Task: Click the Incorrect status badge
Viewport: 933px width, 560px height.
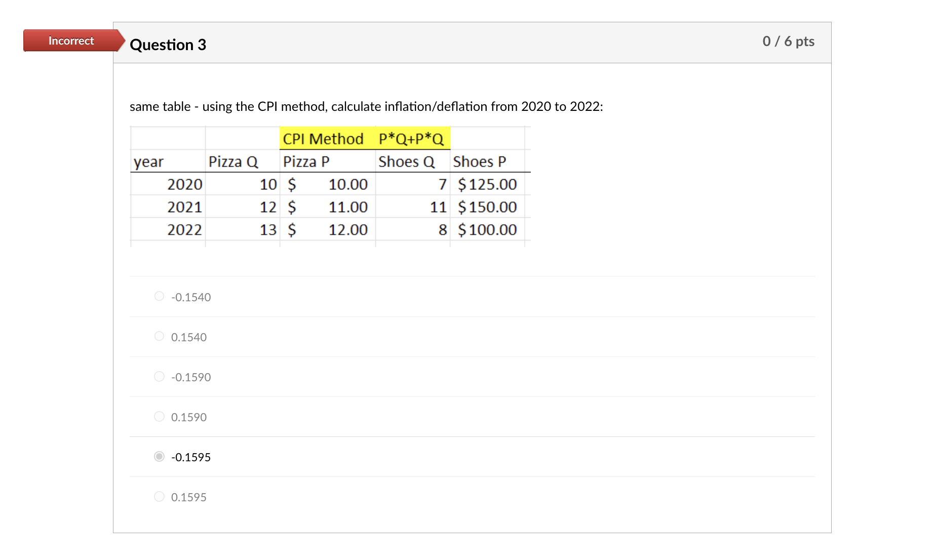Action: 70,41
